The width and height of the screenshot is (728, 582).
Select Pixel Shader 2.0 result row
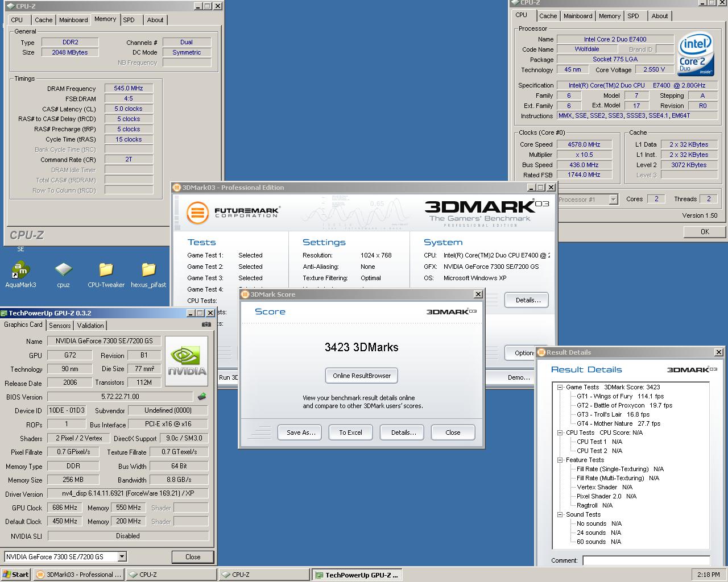coord(606,496)
